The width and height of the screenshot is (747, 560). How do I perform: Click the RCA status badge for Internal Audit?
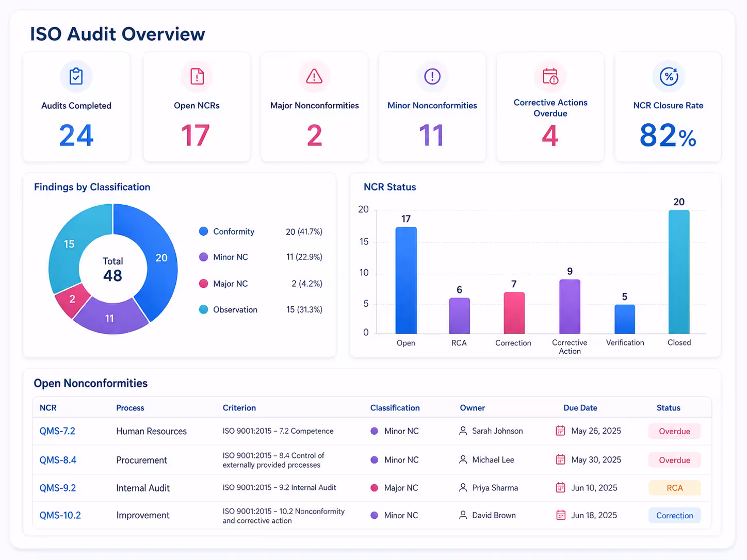coord(674,488)
